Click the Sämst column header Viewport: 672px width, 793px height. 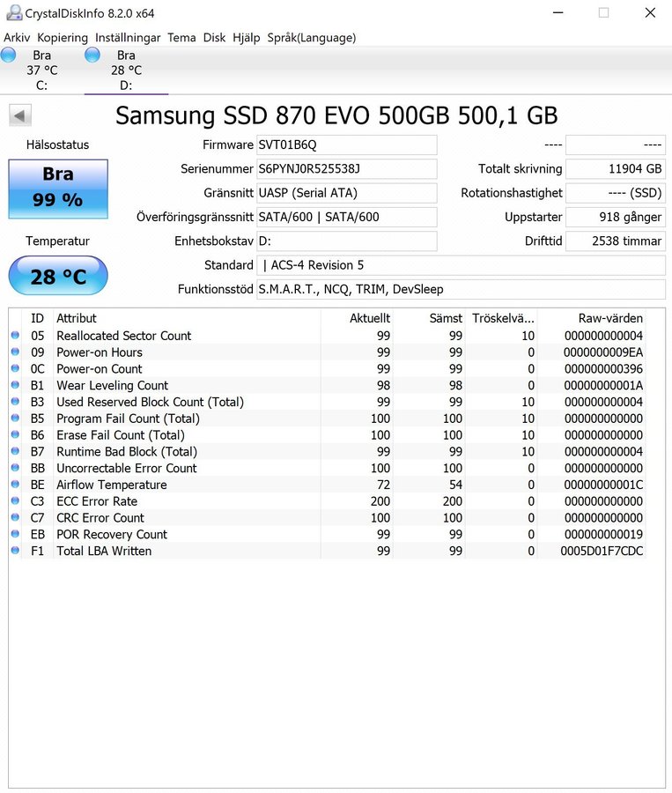click(429, 318)
